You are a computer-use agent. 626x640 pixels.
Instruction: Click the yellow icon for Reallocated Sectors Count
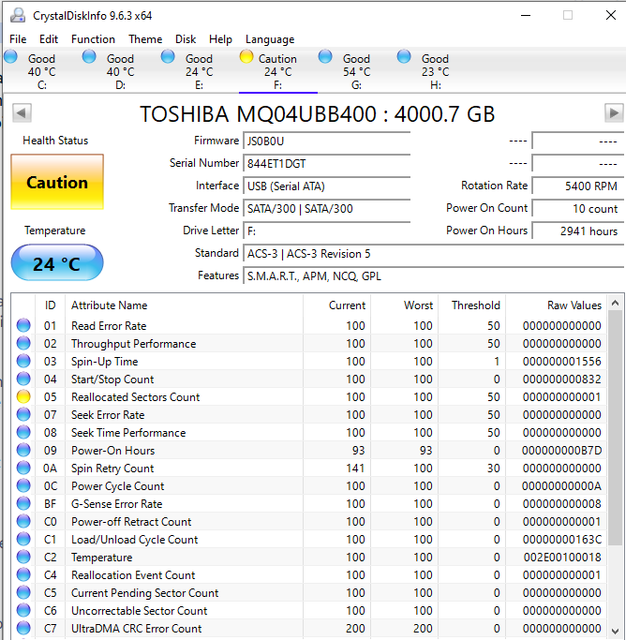[23, 397]
